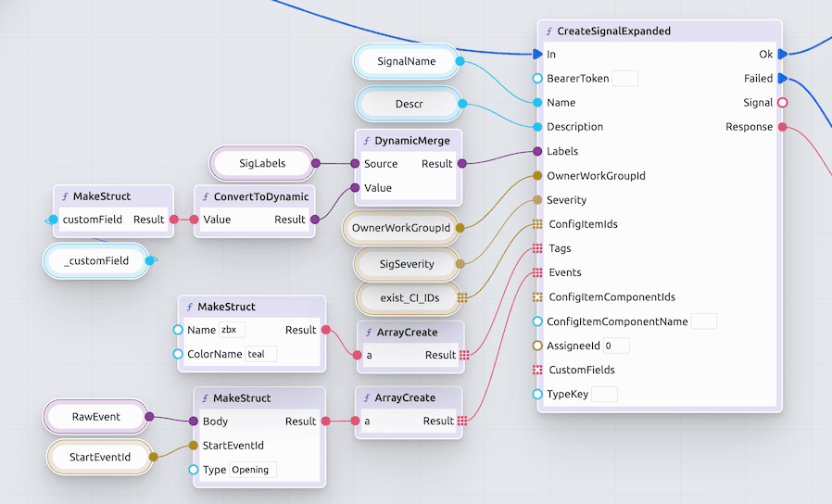
Task: Click the CustomFields array port icon
Action: (x=537, y=370)
